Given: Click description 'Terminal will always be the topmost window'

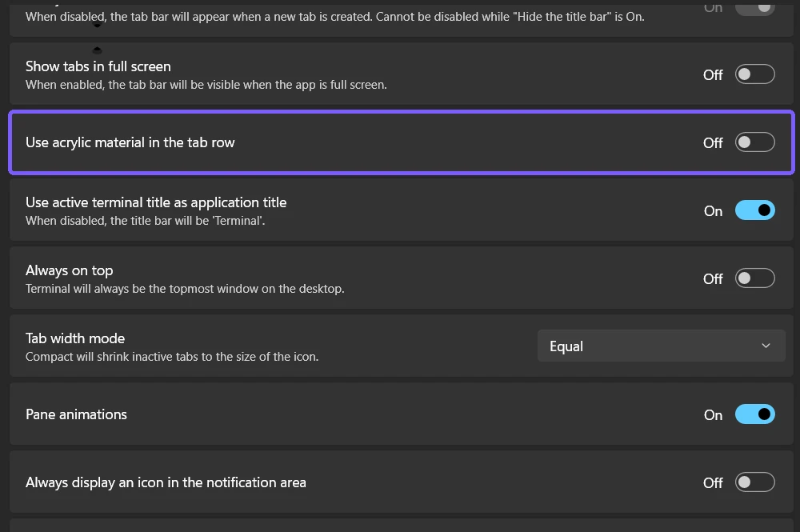Looking at the screenshot, I should point(185,289).
